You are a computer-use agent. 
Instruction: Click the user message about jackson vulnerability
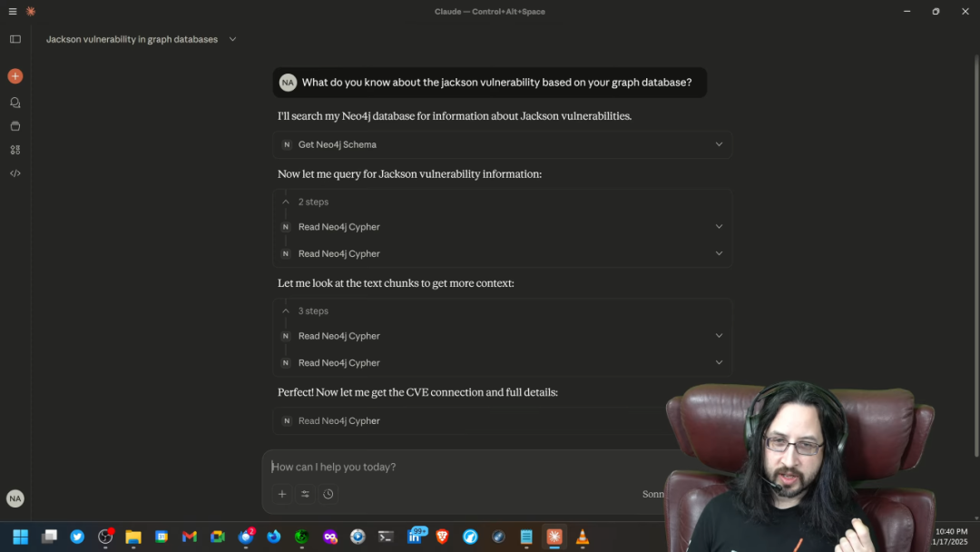490,83
